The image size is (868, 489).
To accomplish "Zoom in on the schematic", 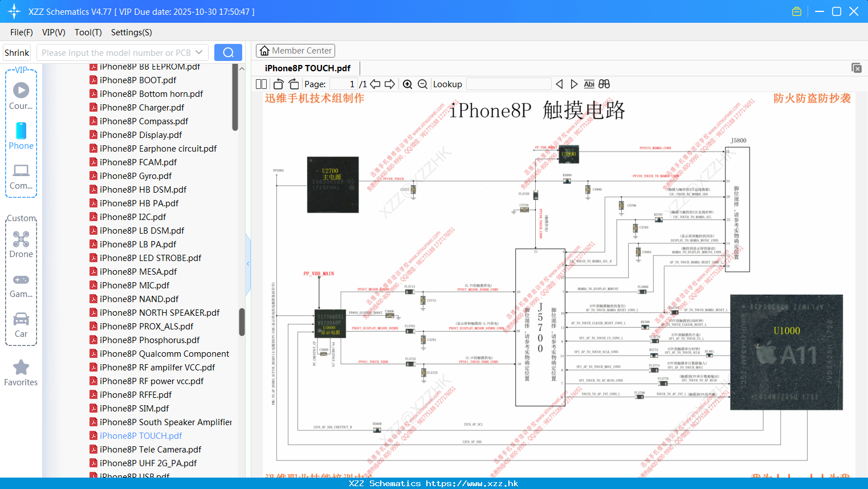I will pos(407,84).
